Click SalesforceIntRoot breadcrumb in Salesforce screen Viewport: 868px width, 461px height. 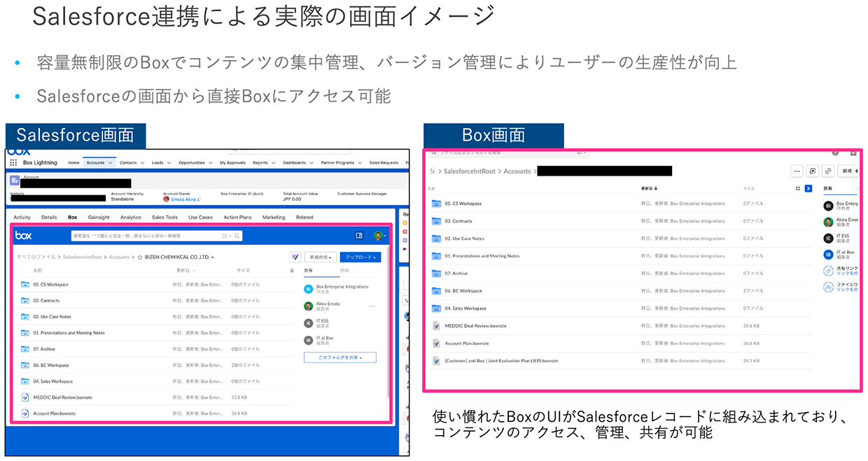(x=83, y=257)
